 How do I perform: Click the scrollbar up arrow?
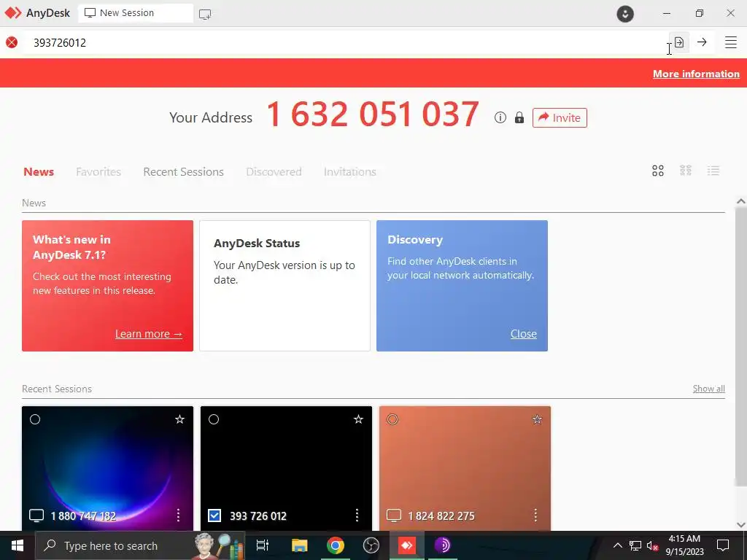(741, 201)
